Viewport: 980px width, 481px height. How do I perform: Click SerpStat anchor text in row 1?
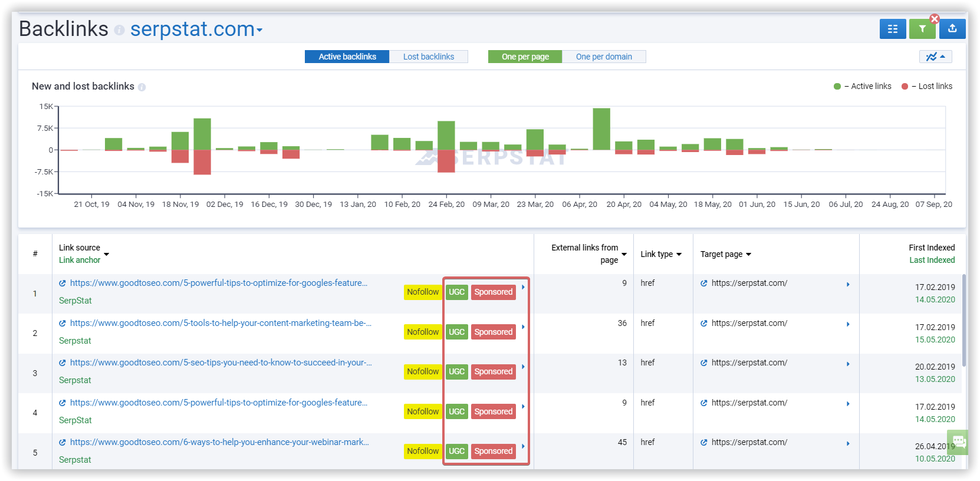click(75, 301)
